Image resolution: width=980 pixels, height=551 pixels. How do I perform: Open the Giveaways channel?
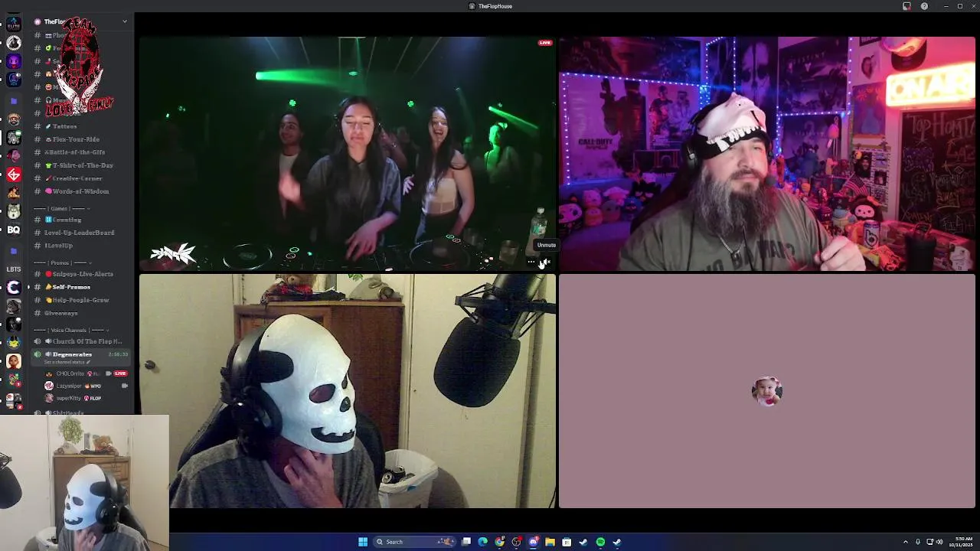click(61, 313)
